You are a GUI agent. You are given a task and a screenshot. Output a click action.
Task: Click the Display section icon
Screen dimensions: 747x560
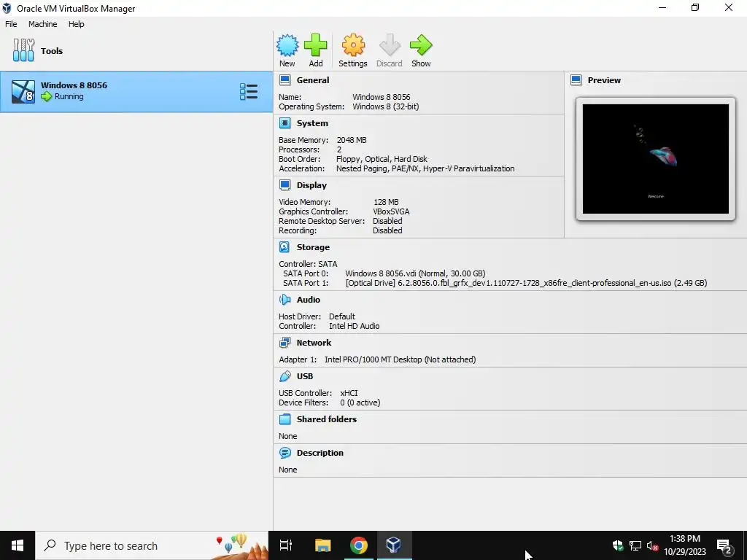point(285,185)
